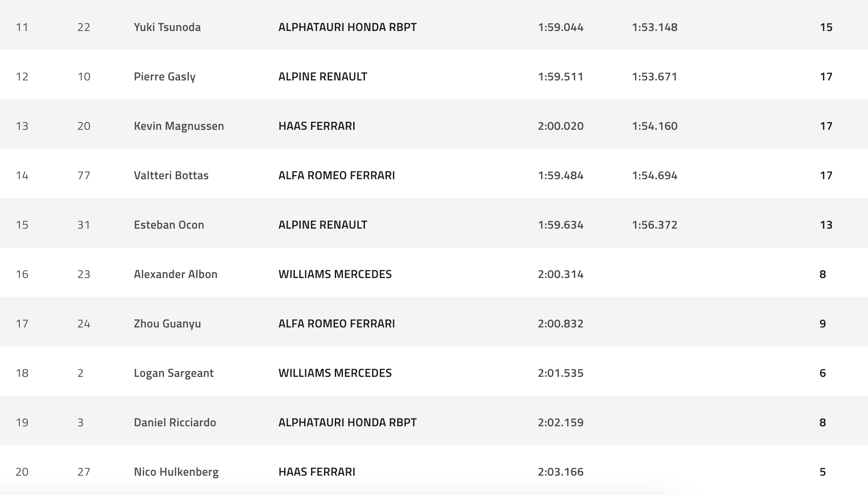Select ALPINE RENAULT team in Gasly's row
This screenshot has width=868, height=495.
pos(323,76)
